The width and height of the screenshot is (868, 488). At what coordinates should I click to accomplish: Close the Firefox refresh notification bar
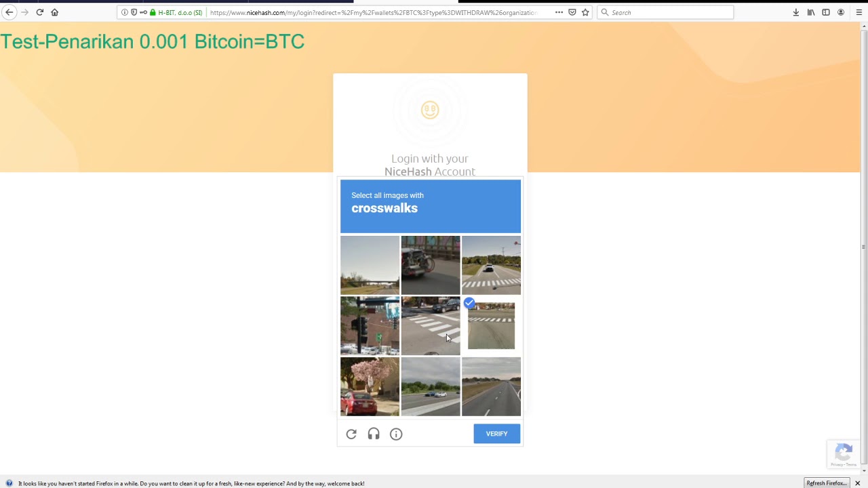[857, 483]
